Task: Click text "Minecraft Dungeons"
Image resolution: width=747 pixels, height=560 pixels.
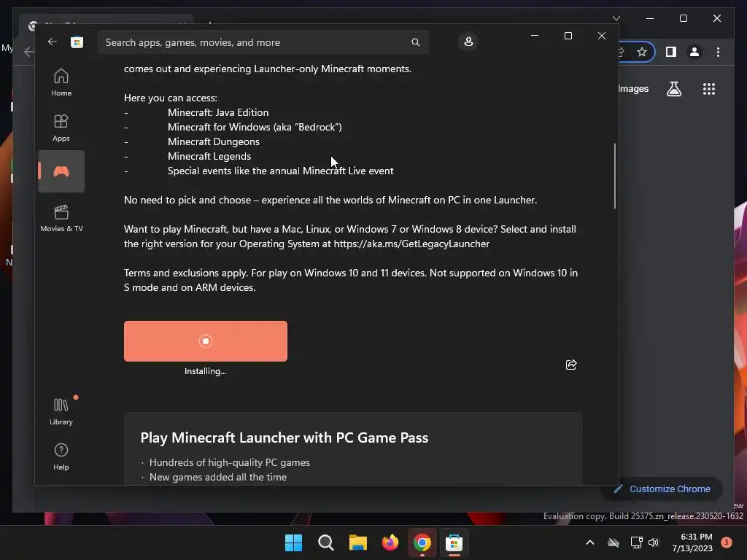Action: click(214, 141)
